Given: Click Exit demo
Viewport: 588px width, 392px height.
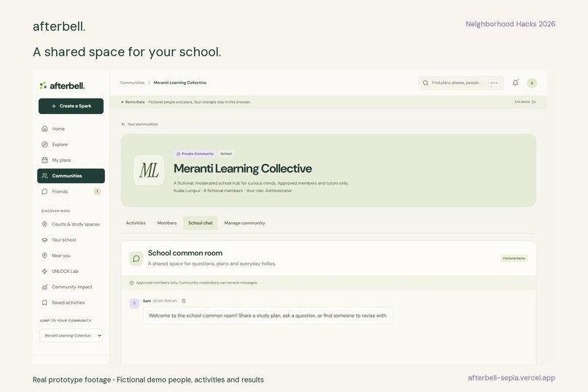Looking at the screenshot, I should [525, 102].
